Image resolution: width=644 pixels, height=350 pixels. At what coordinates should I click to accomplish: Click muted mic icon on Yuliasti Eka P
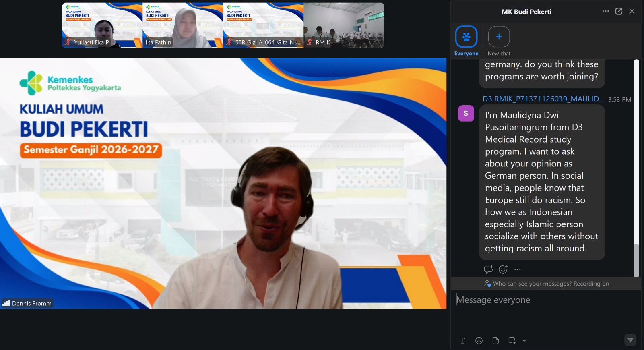coord(68,42)
